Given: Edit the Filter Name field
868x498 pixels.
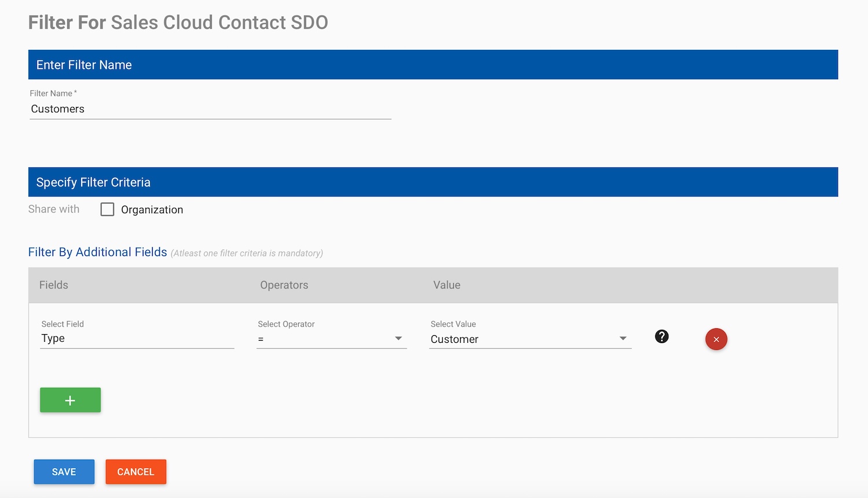Looking at the screenshot, I should point(211,109).
